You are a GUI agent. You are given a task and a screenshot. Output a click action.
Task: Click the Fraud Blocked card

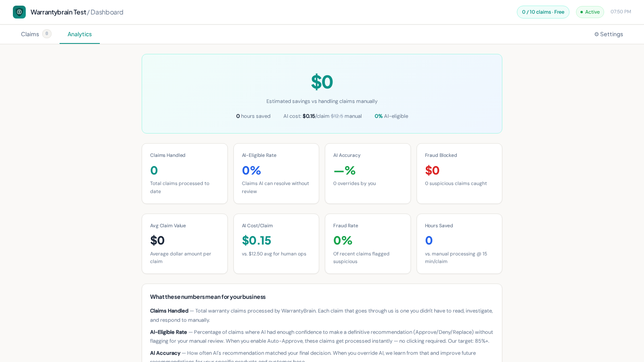point(459,173)
